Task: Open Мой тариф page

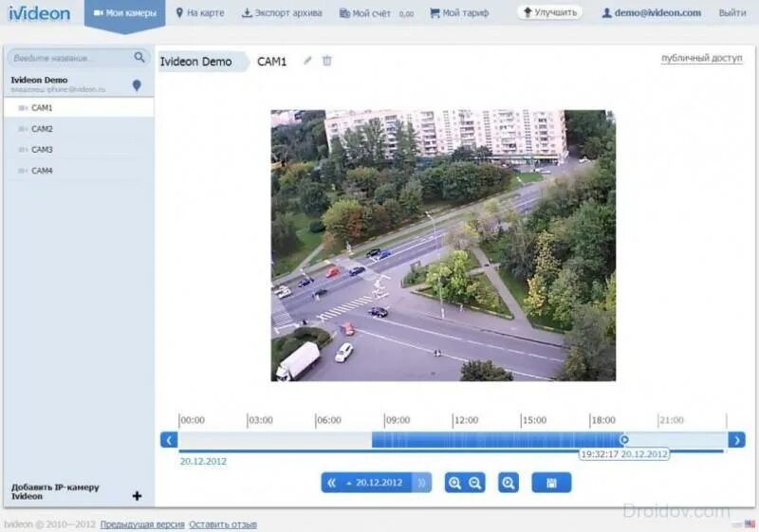Action: click(x=459, y=13)
